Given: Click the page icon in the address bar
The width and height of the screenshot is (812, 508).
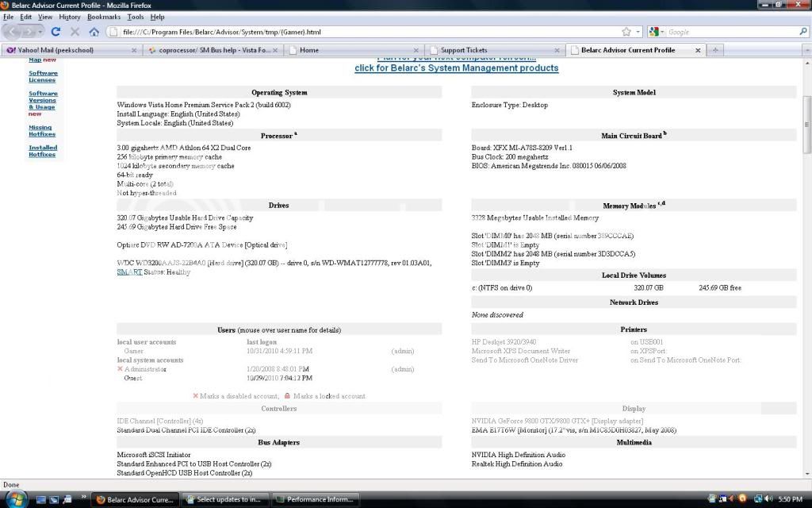Looking at the screenshot, I should click(114, 32).
